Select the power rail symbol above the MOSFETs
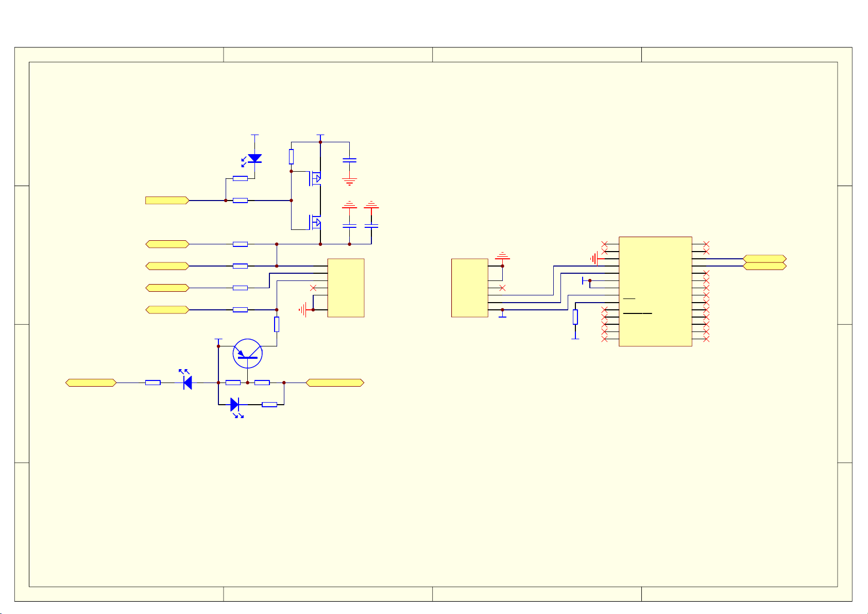868x614 pixels. click(x=320, y=137)
